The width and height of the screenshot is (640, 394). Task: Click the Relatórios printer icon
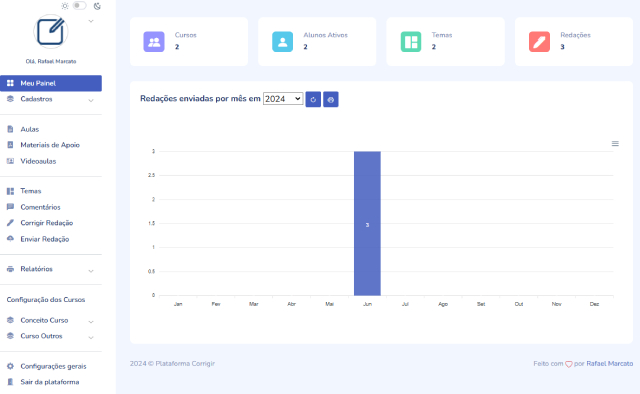(10, 269)
